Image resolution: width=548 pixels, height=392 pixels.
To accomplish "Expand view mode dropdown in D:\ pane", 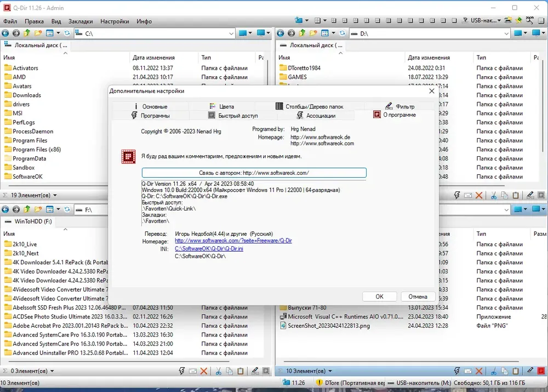I will 333,33.
